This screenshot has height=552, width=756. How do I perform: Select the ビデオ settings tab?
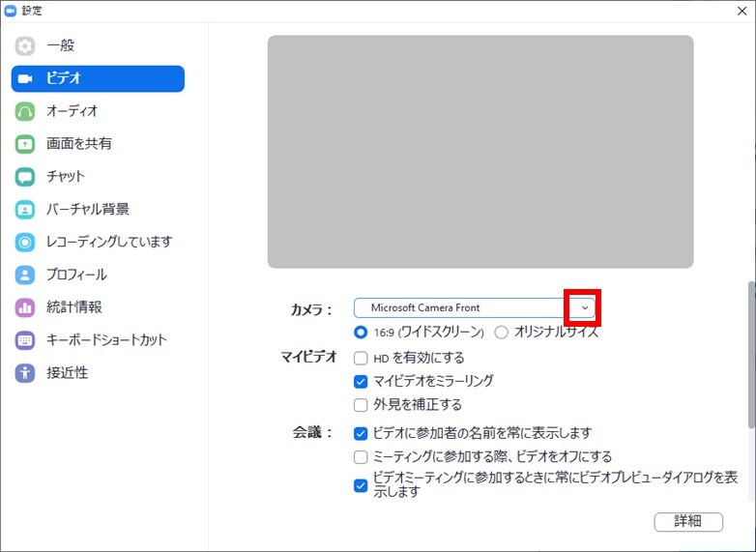(98, 78)
